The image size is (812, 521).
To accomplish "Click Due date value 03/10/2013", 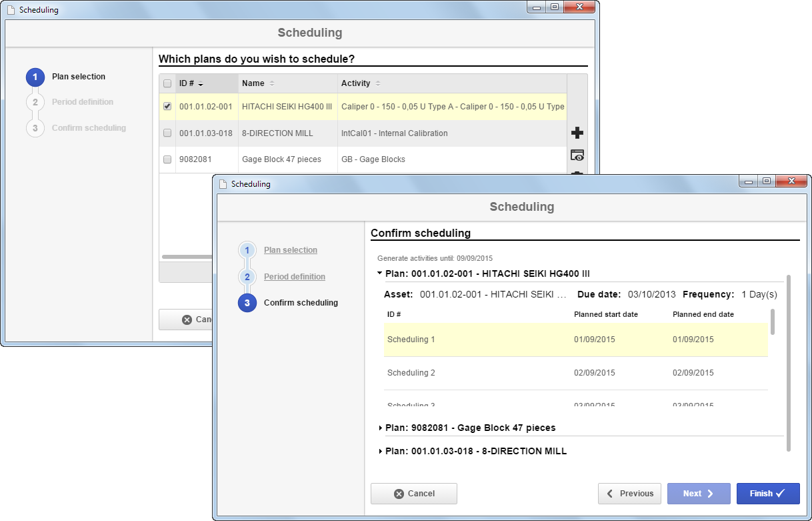I will (x=652, y=294).
